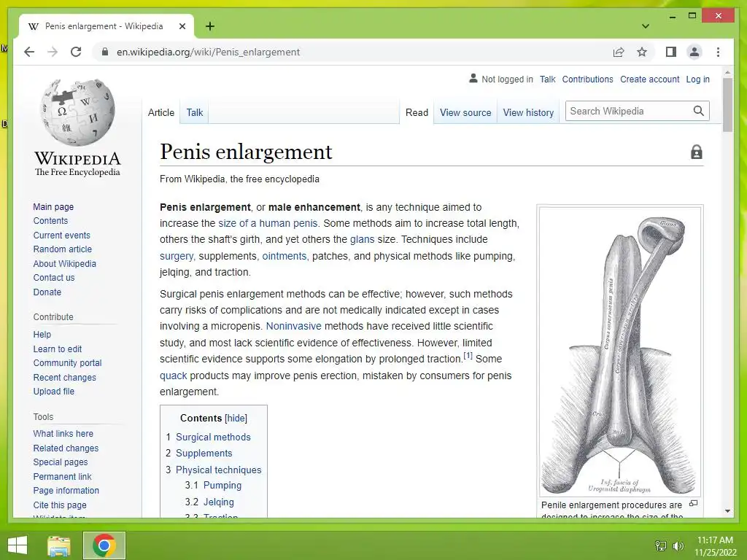View site information via padlock icon
747x560 pixels.
105,52
